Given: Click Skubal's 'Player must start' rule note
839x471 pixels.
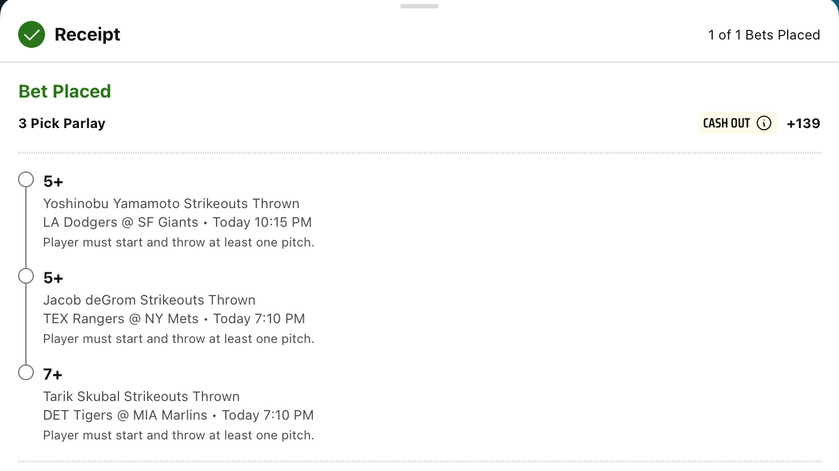Looking at the screenshot, I should click(x=179, y=436).
